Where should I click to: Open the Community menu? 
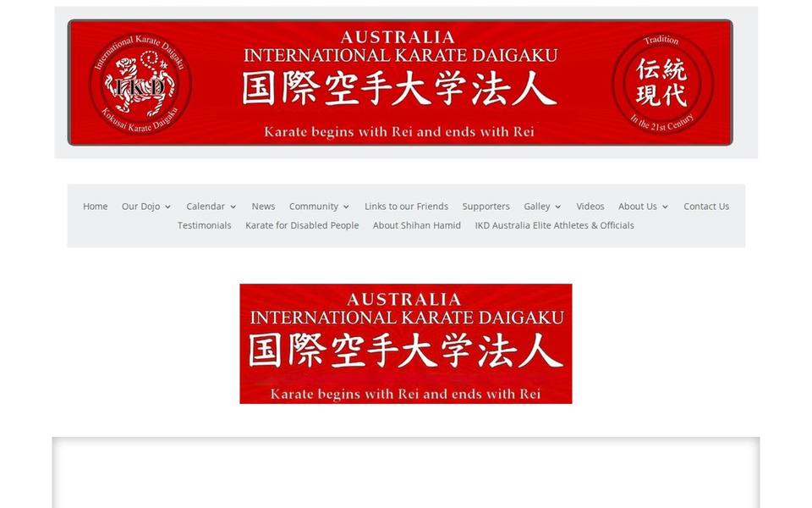pos(314,207)
